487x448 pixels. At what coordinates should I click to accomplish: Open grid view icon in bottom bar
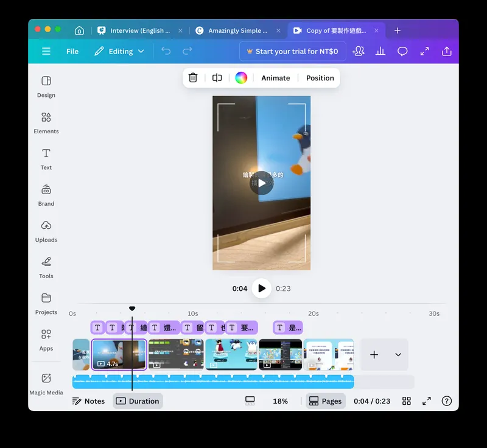[407, 401]
